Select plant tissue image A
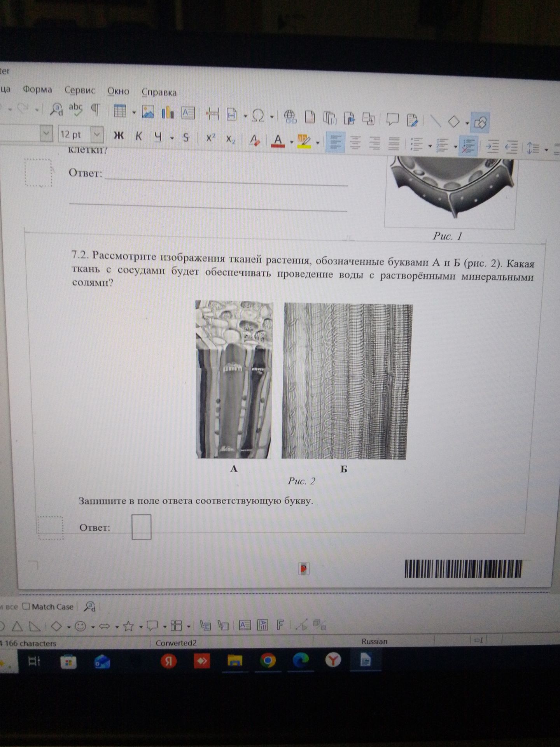Image resolution: width=560 pixels, height=747 pixels. coord(234,379)
